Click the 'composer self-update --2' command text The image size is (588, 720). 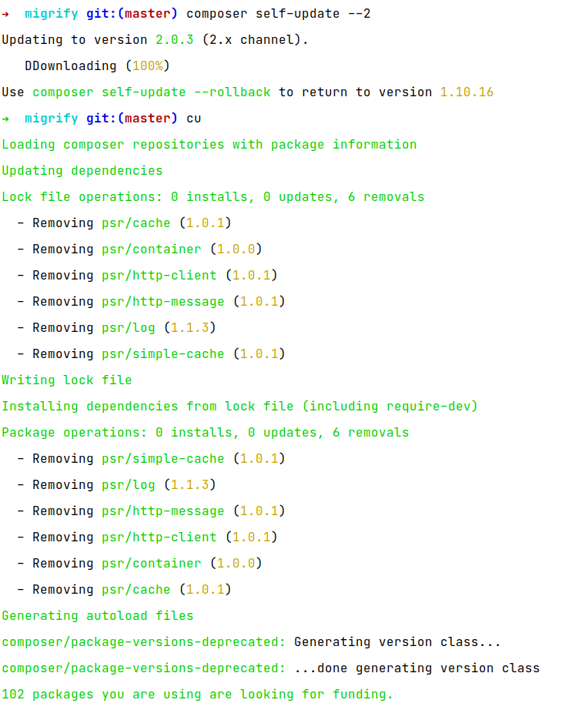pyautogui.click(x=278, y=14)
